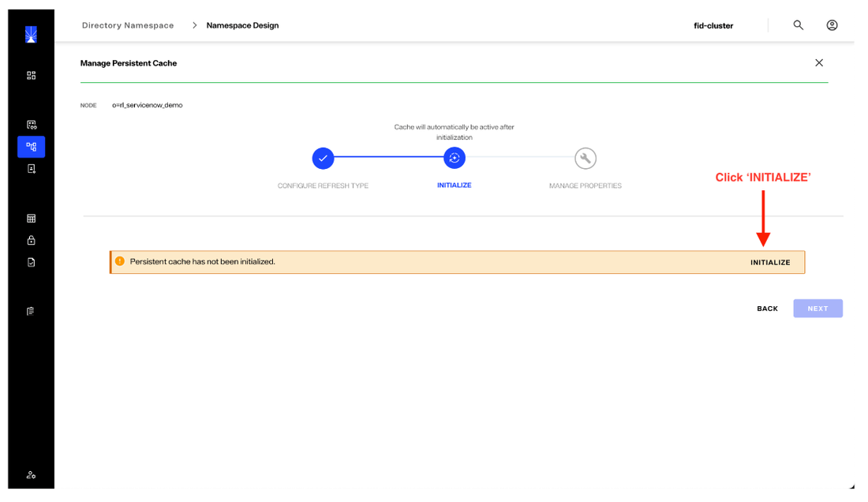Click the INITIALIZE button in the banner
Image resolution: width=868 pixels, height=502 pixels.
tap(770, 262)
